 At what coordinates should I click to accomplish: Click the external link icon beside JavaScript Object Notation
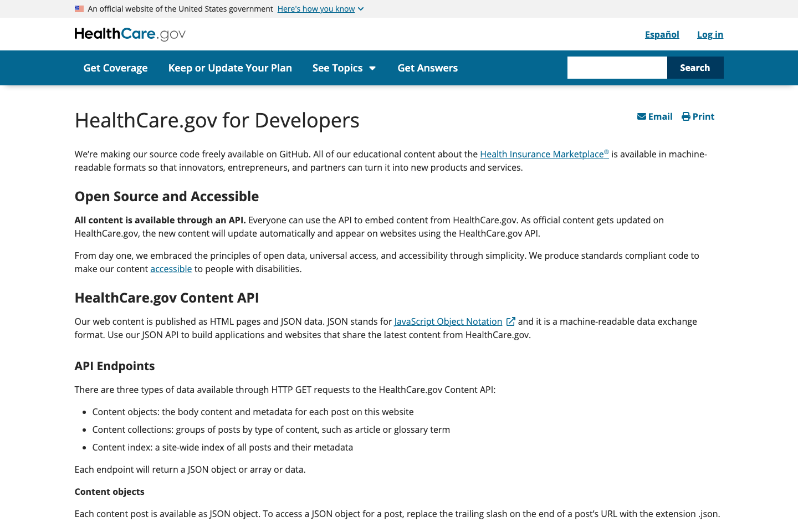pyautogui.click(x=510, y=321)
